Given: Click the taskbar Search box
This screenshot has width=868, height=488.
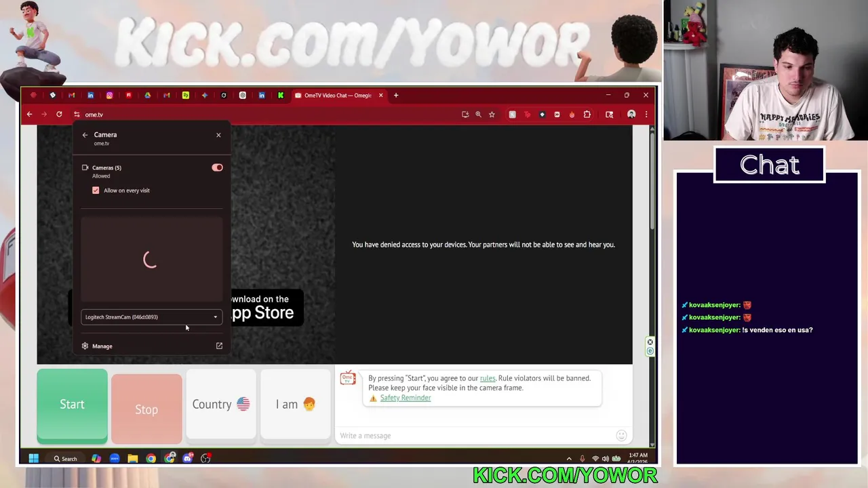Looking at the screenshot, I should click(65, 459).
